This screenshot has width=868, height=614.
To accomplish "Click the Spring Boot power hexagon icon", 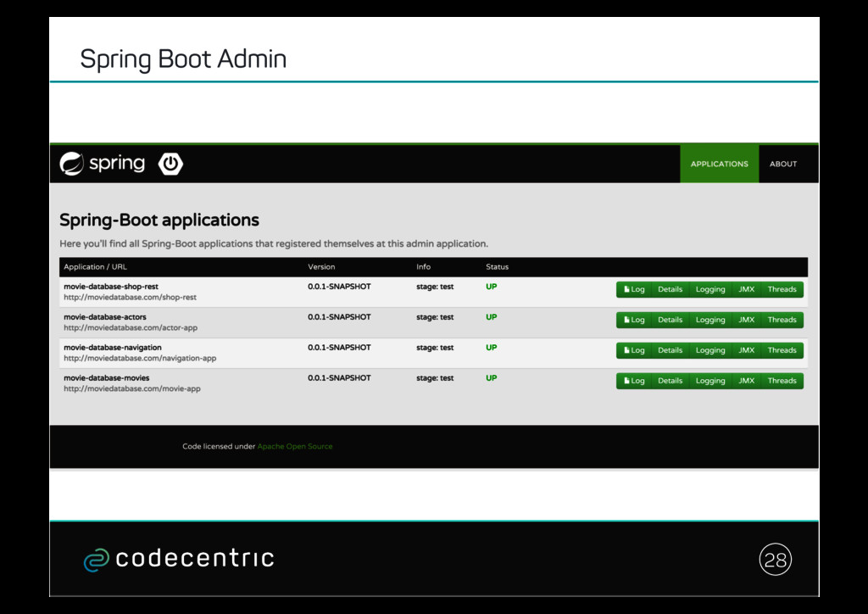I will click(170, 164).
